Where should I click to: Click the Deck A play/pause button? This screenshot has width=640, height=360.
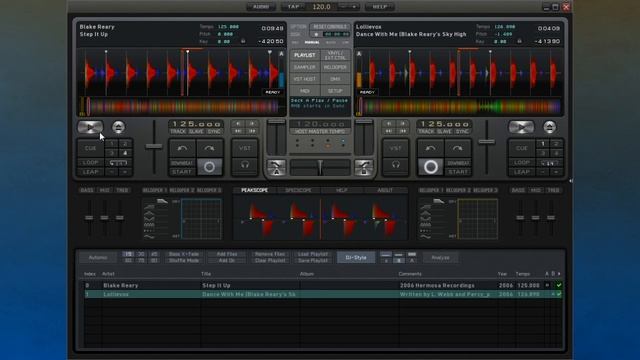click(x=90, y=127)
